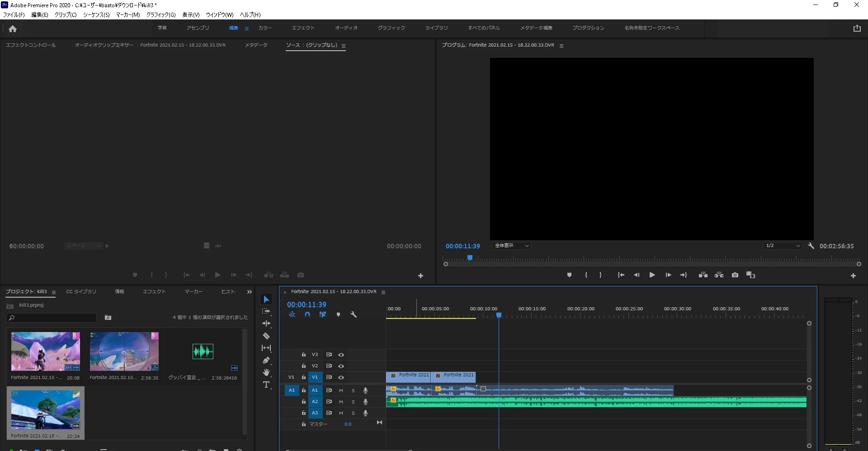Open エフェクトコントロール panel tab

[31, 45]
